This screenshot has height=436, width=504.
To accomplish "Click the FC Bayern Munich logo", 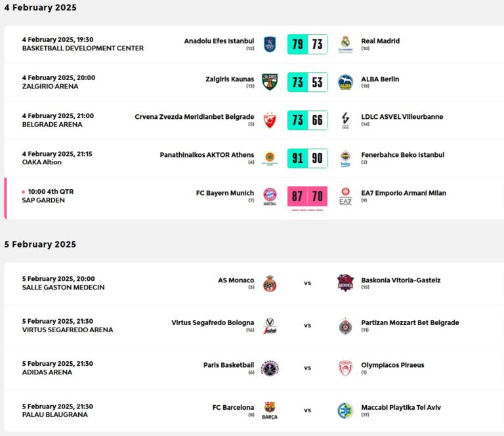I will coord(270,196).
